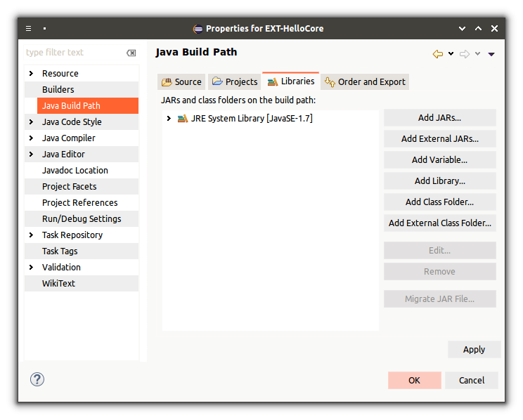Expand the JRE System Library node

coord(169,119)
